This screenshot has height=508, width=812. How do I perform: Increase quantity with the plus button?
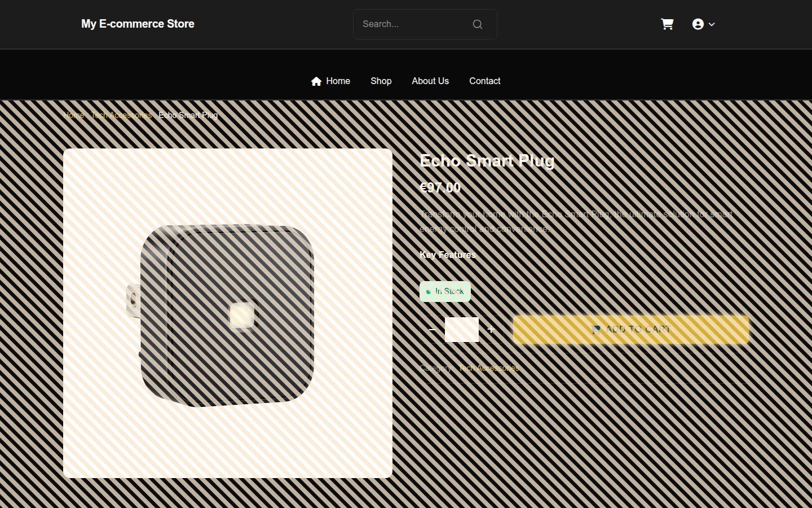pos(491,330)
